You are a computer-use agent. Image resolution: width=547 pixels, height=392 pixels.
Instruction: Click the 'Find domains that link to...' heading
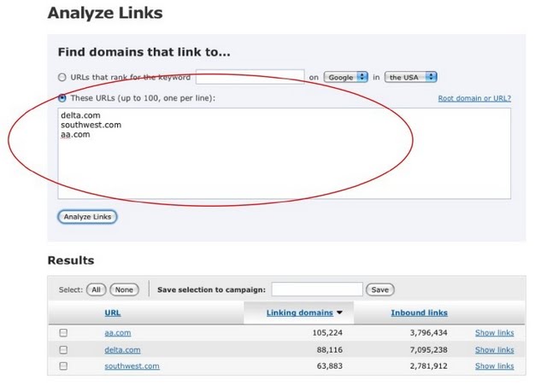tap(144, 52)
